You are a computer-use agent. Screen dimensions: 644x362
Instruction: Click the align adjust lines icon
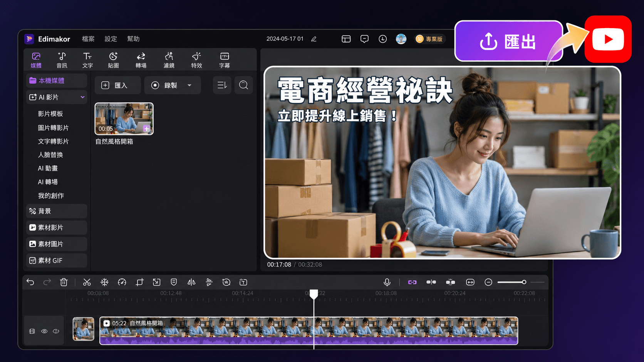[209, 282]
